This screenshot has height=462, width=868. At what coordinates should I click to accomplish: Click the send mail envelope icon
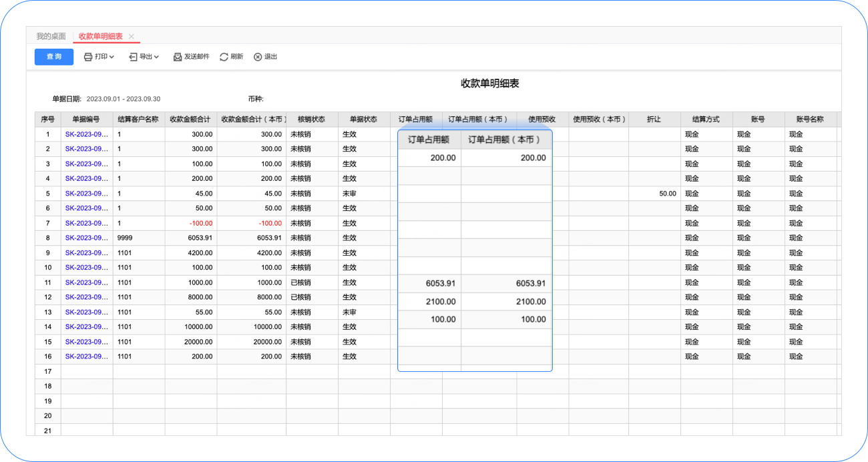(x=178, y=57)
